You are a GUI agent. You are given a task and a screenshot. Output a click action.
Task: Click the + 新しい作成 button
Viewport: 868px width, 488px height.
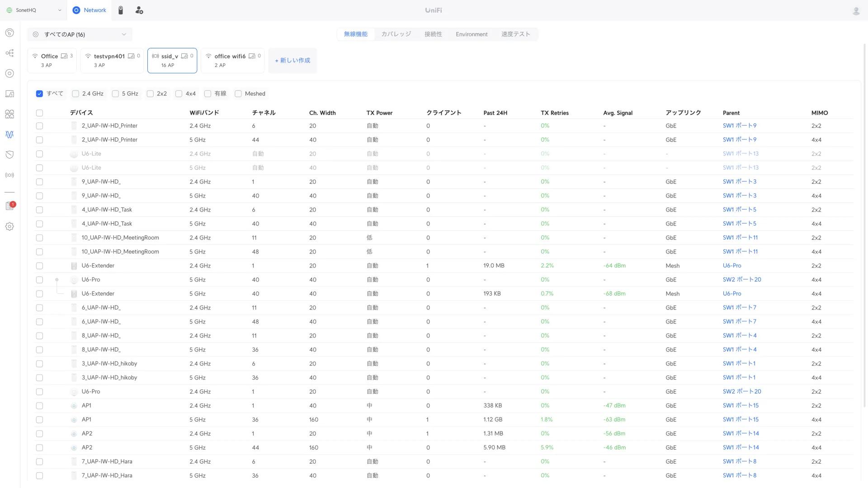coord(292,61)
